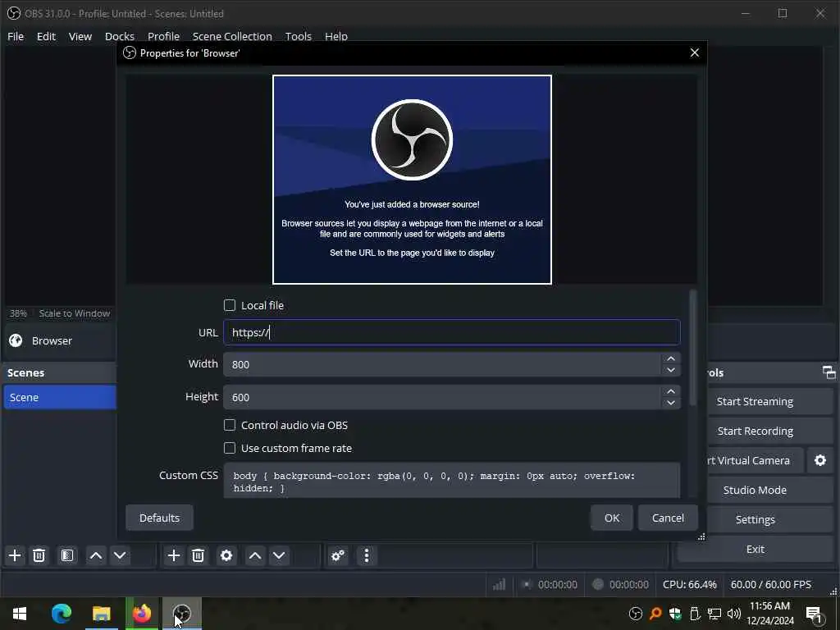Open the Docks menu
Viewport: 840px width, 630px height.
coord(120,36)
